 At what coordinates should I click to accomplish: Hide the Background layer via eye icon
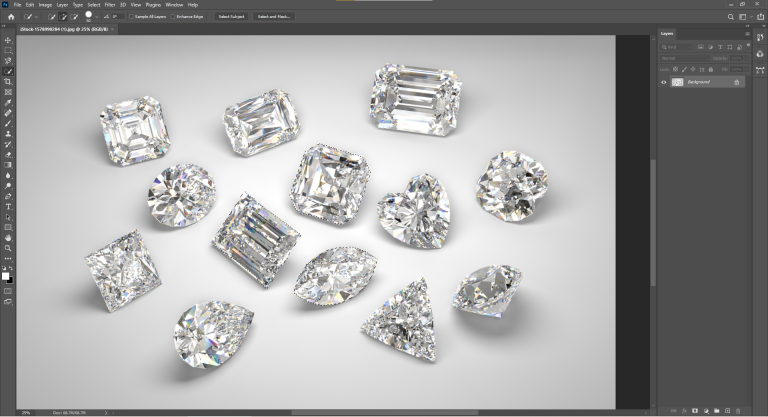pos(663,82)
